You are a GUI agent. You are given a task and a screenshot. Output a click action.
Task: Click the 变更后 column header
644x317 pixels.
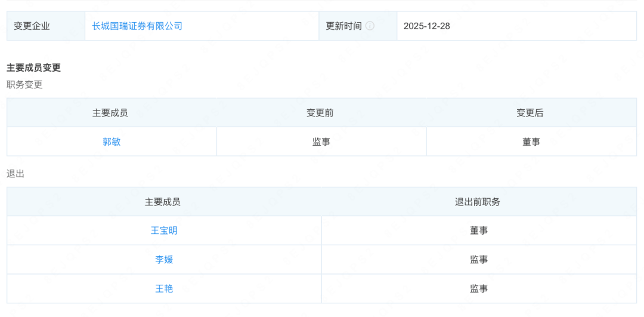530,113
